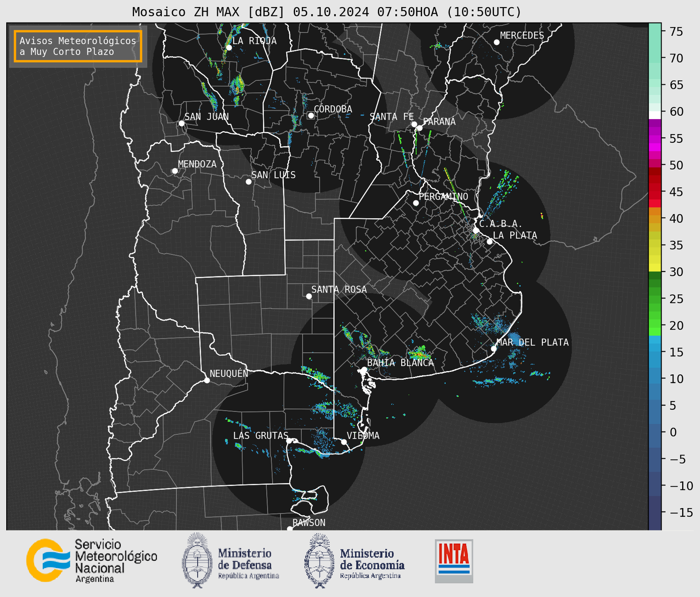Screen dimensions: 700x597
Task: Click the 0 value on the colorbar scale
Action: click(x=673, y=432)
